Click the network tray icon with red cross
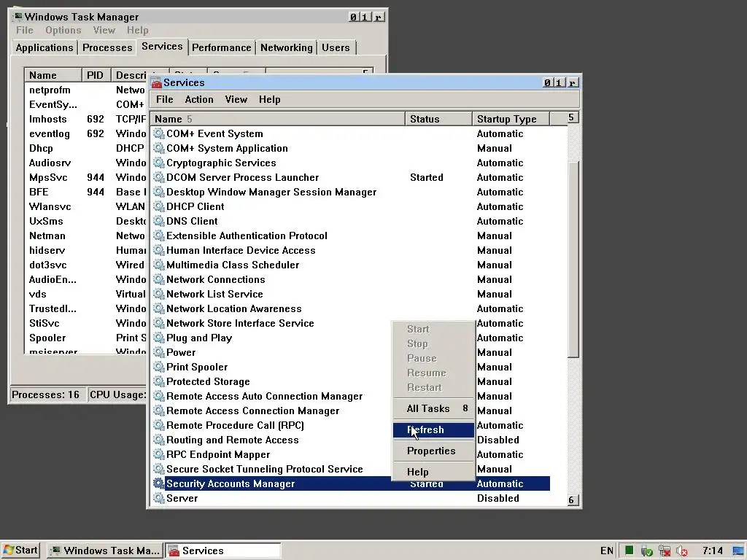Image resolution: width=747 pixels, height=560 pixels. point(665,551)
